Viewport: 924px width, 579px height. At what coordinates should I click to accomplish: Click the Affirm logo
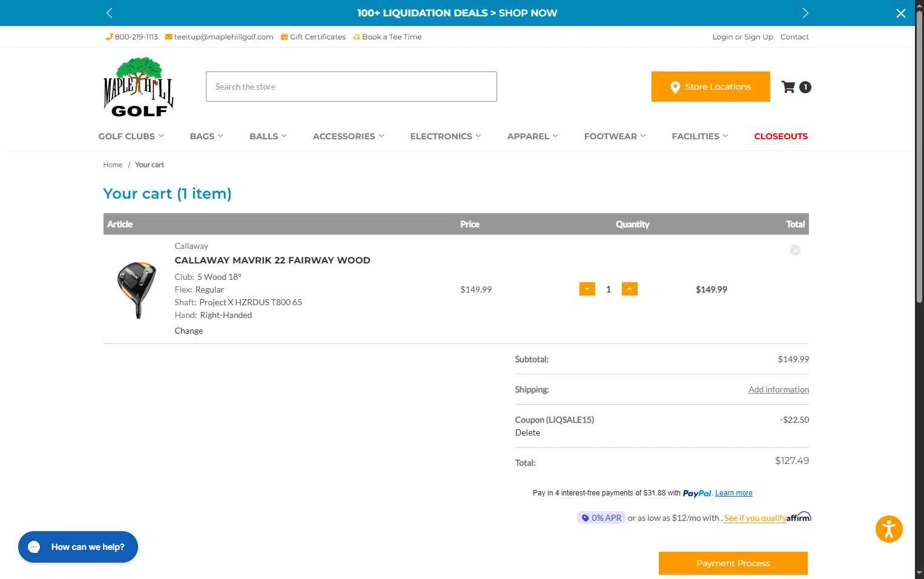click(x=799, y=517)
